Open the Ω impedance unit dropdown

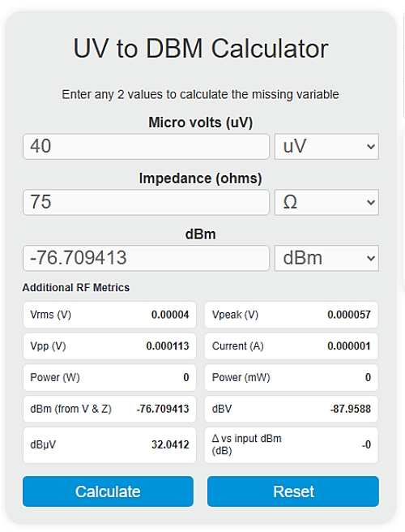click(x=326, y=202)
